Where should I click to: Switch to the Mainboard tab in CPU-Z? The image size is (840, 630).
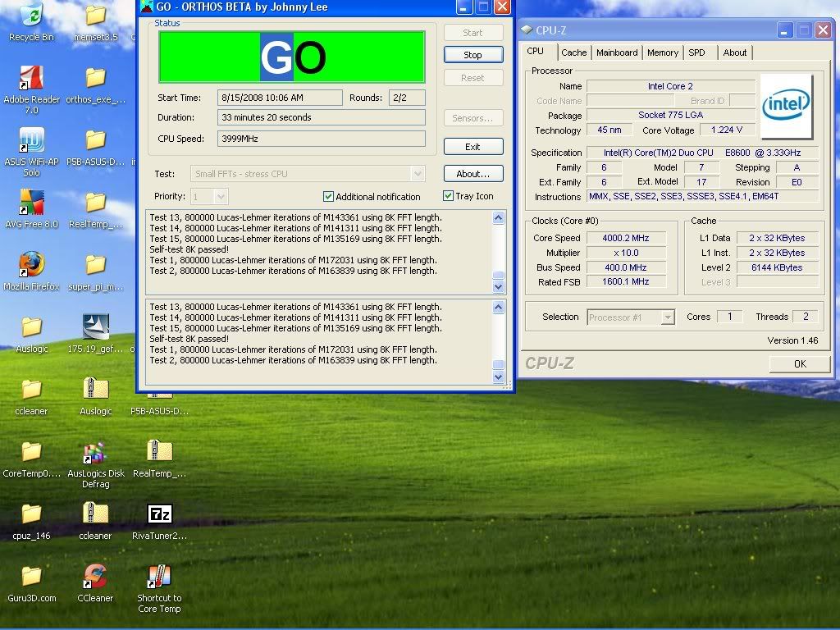coord(617,52)
